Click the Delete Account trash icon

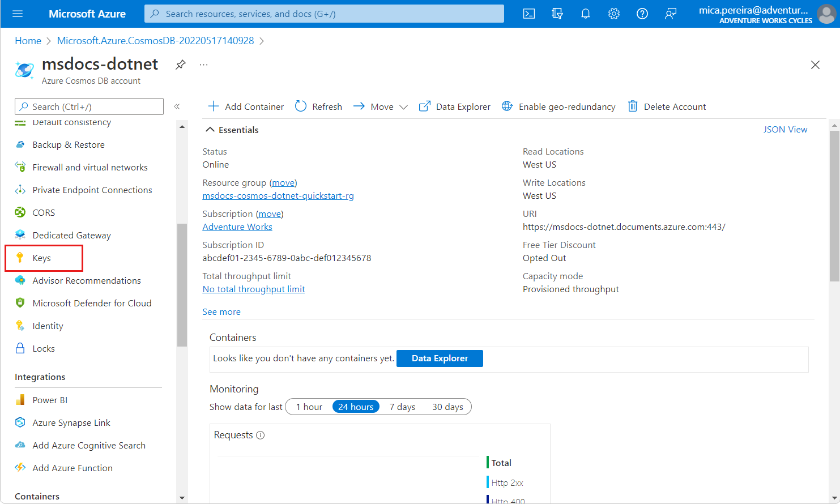tap(633, 106)
